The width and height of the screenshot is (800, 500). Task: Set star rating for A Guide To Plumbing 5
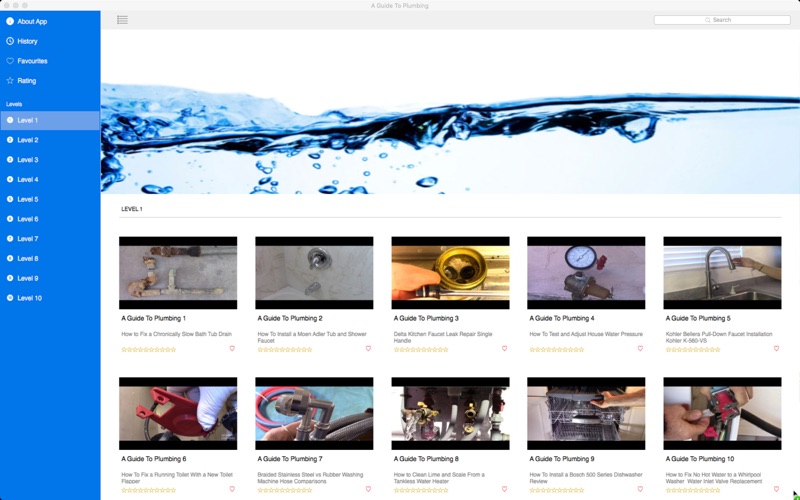[693, 350]
